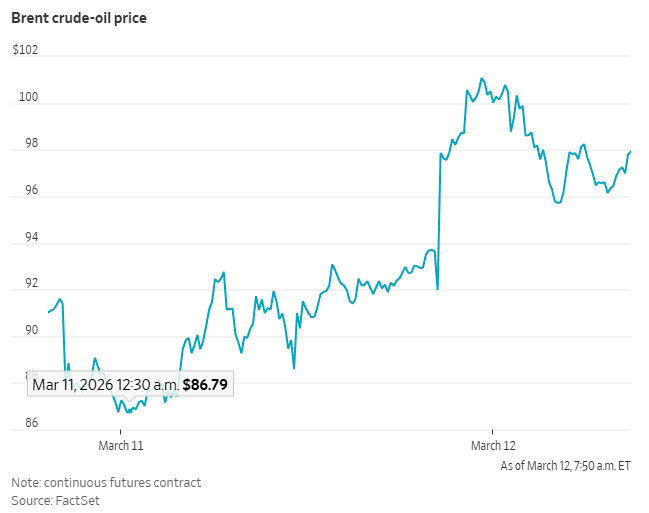Click the Brent crude-oil price chart title
Image resolution: width=649 pixels, height=513 pixels.
(x=78, y=19)
